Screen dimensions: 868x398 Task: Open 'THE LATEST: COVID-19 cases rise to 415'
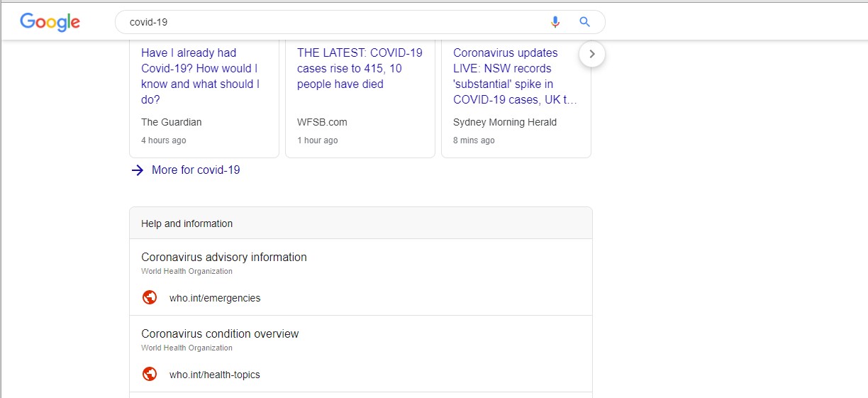pos(360,68)
